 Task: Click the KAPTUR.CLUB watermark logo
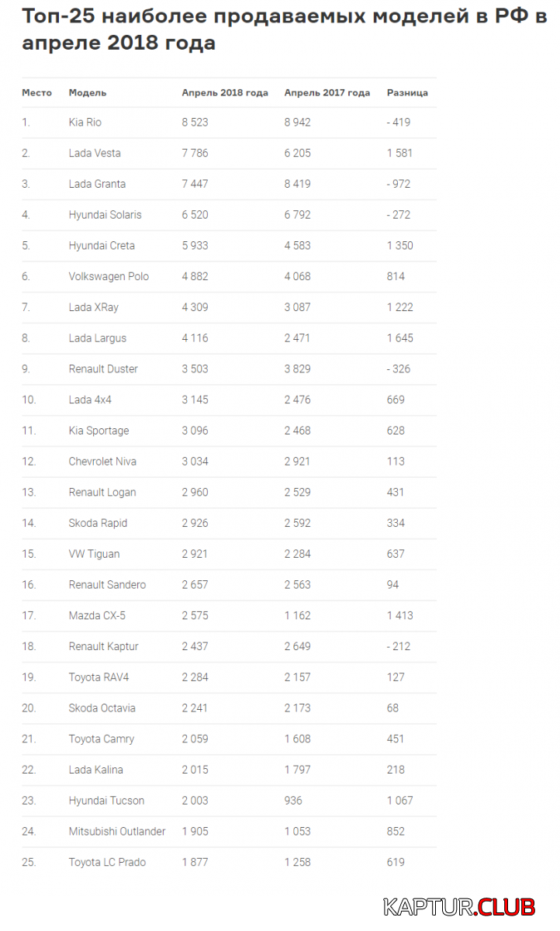tap(459, 905)
